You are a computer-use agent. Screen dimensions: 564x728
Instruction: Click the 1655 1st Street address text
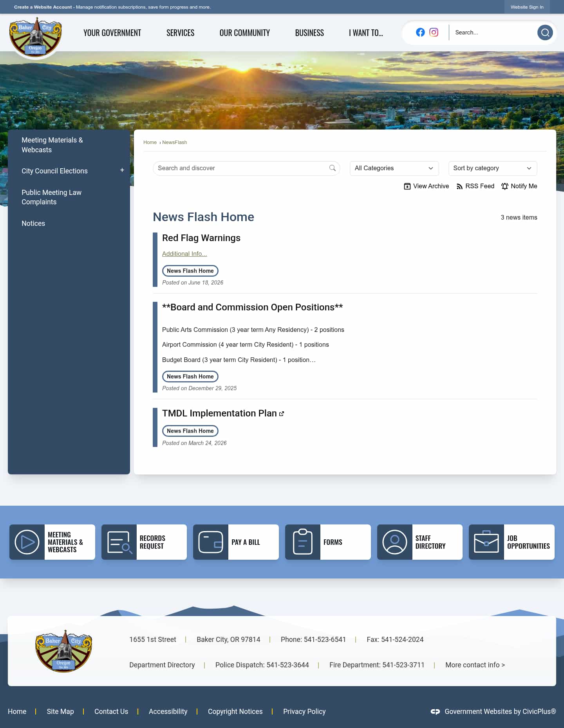pyautogui.click(x=153, y=640)
